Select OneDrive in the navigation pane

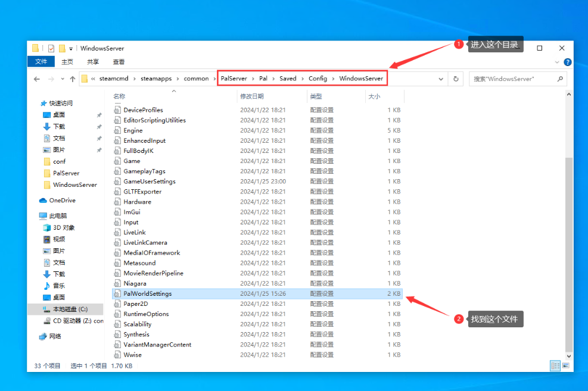tap(62, 201)
